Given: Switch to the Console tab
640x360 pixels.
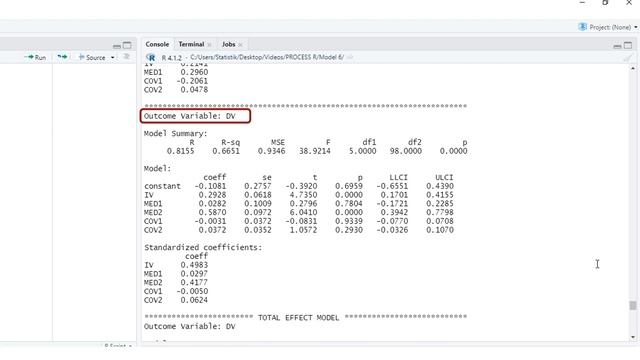Looking at the screenshot, I should coord(157,44).
